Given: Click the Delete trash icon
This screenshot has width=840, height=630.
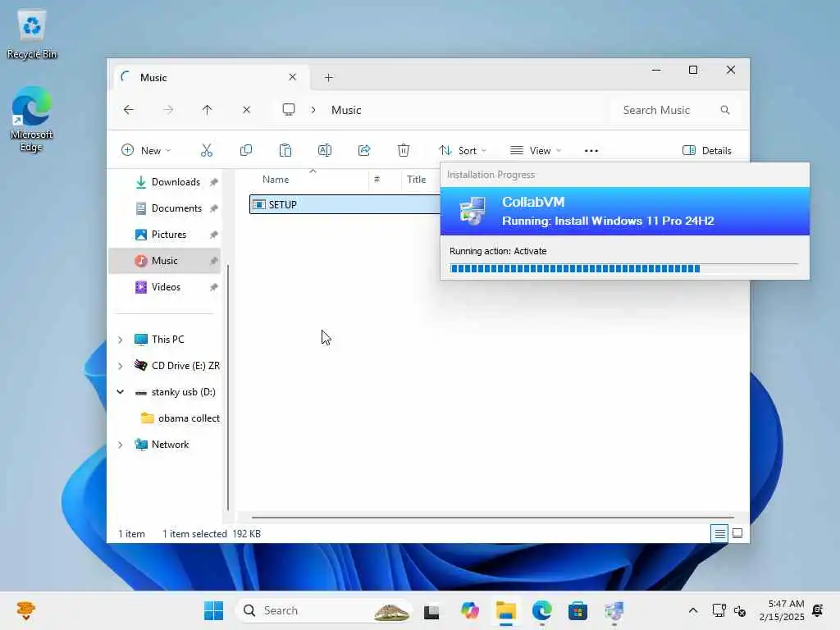Looking at the screenshot, I should point(404,151).
